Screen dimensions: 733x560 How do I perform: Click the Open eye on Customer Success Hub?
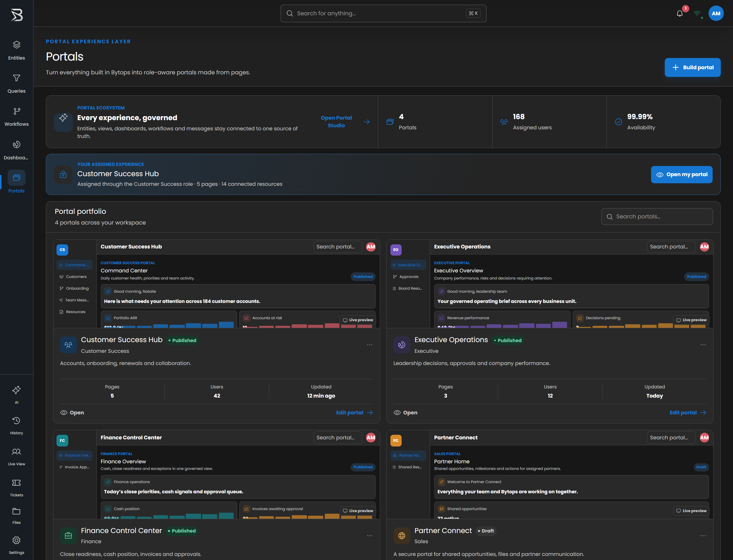click(72, 413)
